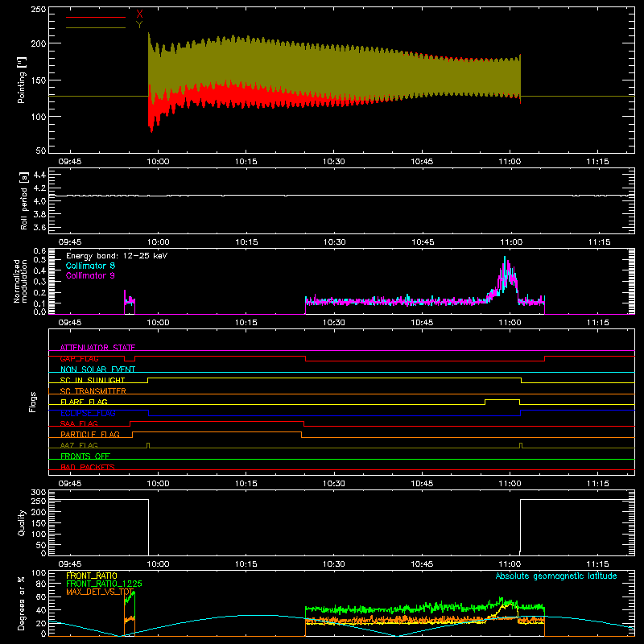644x644 pixels.
Task: Click the 09:45 time label under Quality plot
Action: coord(70,564)
